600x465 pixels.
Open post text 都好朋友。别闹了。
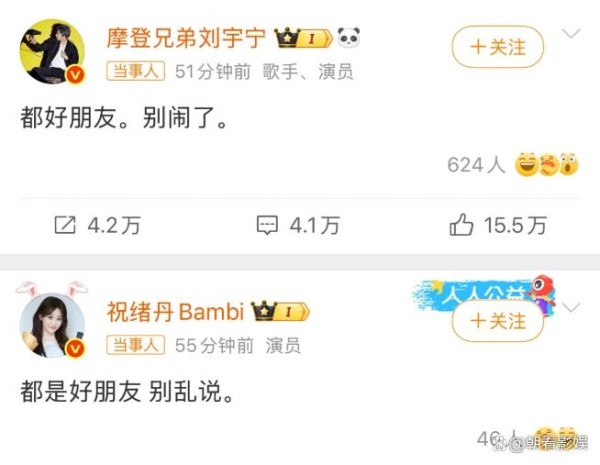[x=124, y=117]
